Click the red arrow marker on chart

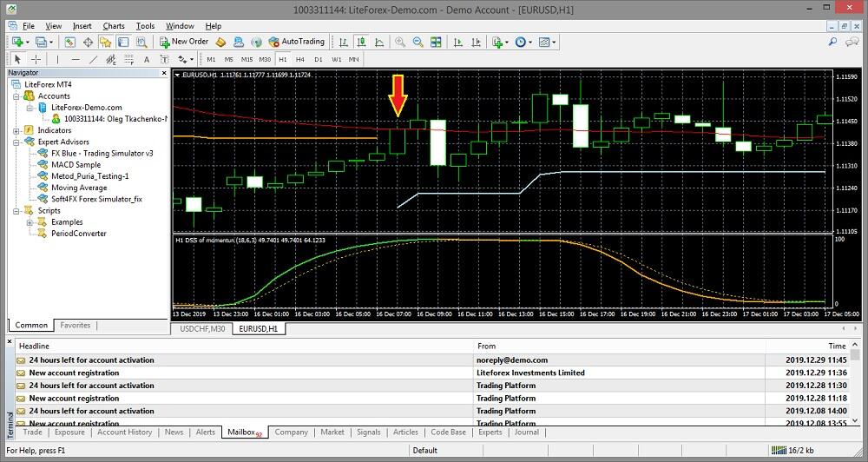pyautogui.click(x=398, y=96)
